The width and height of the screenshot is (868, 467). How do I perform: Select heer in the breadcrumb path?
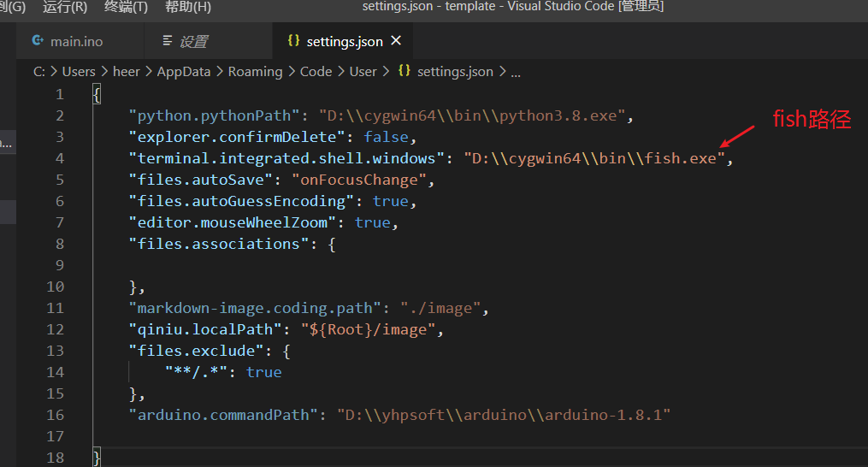click(127, 72)
